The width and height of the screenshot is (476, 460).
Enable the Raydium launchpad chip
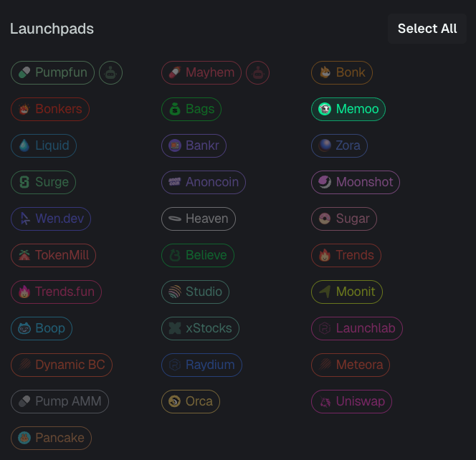(201, 365)
